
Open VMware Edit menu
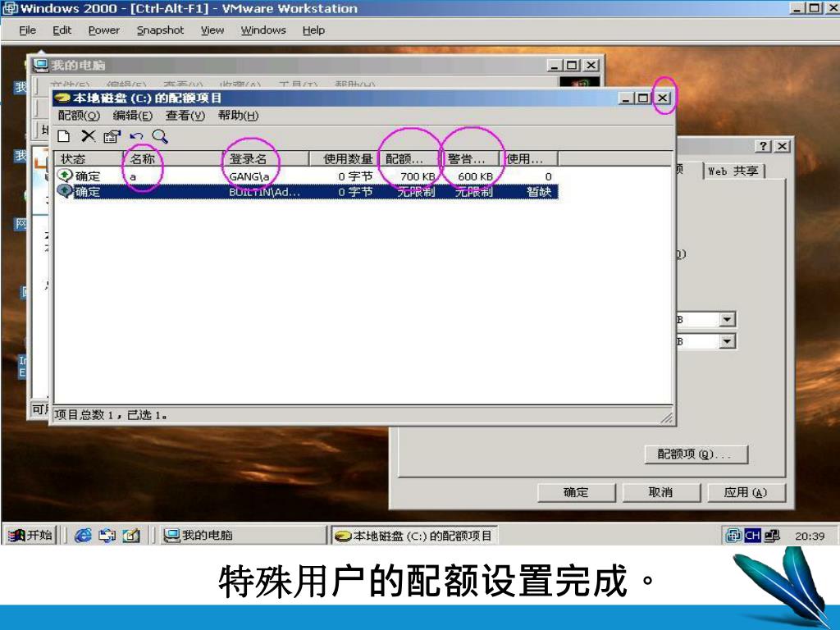(62, 30)
